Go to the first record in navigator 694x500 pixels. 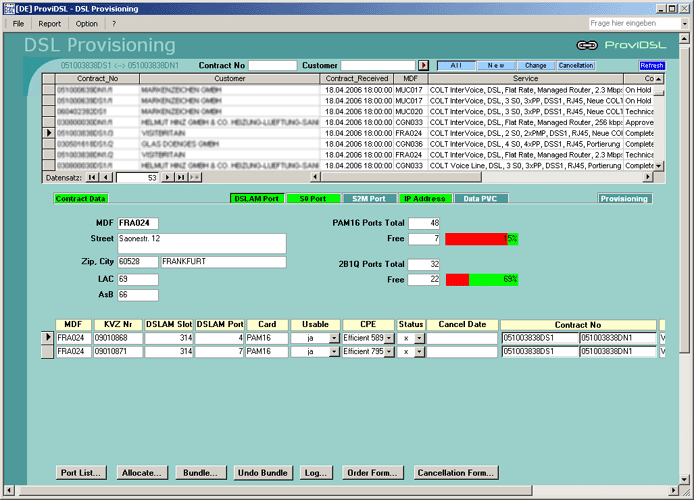(92, 177)
